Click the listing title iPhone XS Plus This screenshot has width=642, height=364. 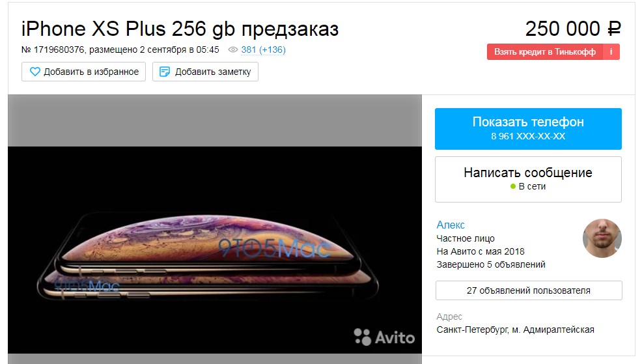coord(180,29)
